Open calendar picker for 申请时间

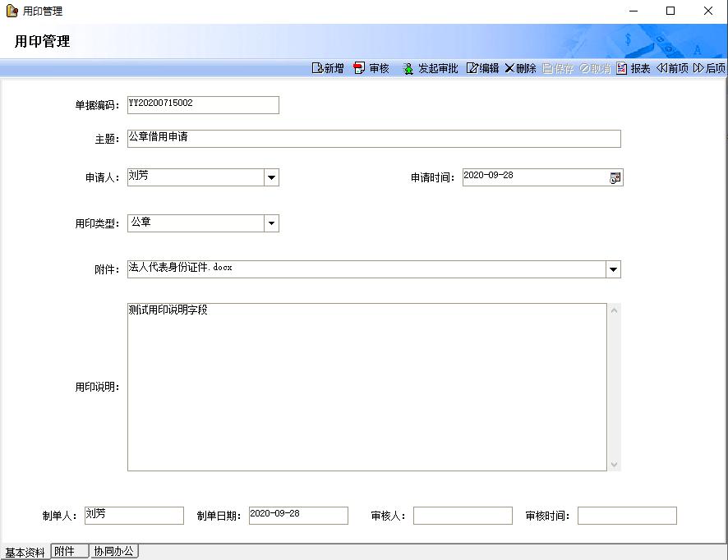[615, 177]
